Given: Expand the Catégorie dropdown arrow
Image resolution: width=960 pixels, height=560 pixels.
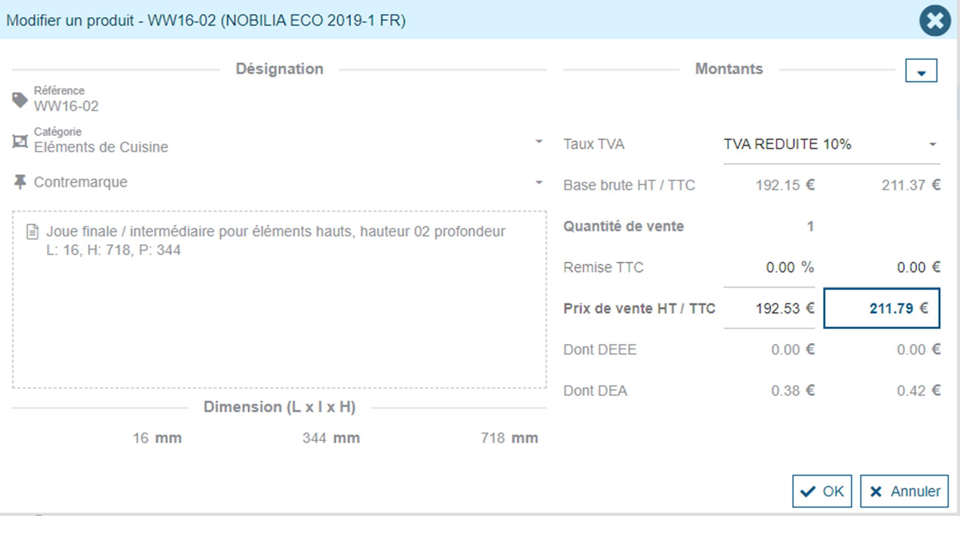Looking at the screenshot, I should pos(539,142).
